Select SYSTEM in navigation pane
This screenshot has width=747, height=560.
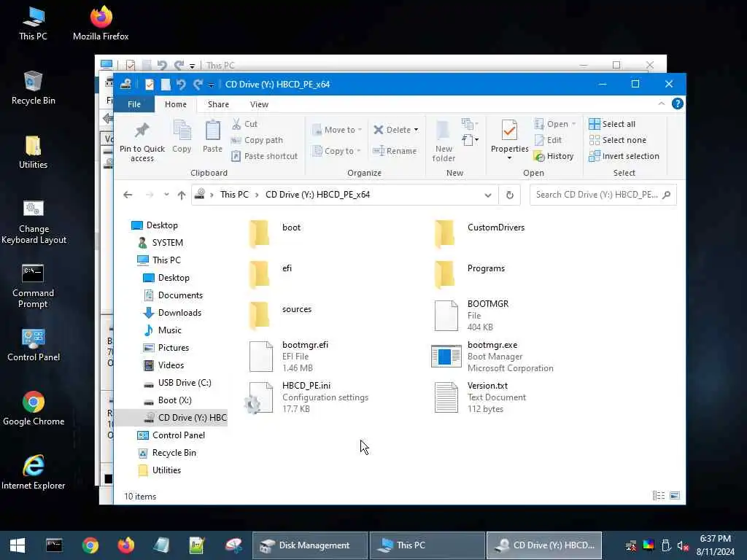pyautogui.click(x=167, y=243)
